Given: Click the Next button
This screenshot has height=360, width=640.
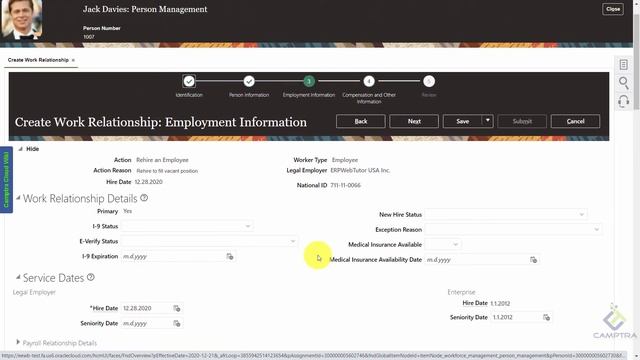Looking at the screenshot, I should [x=414, y=121].
